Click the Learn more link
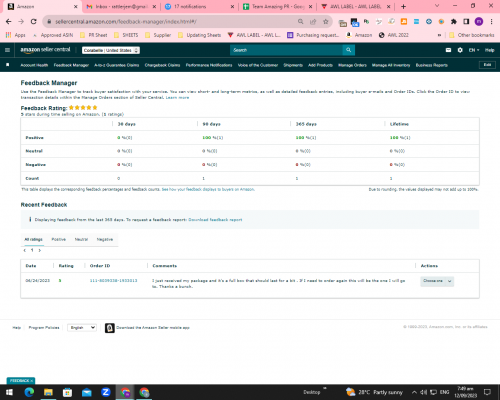500x400 pixels. coord(177,98)
